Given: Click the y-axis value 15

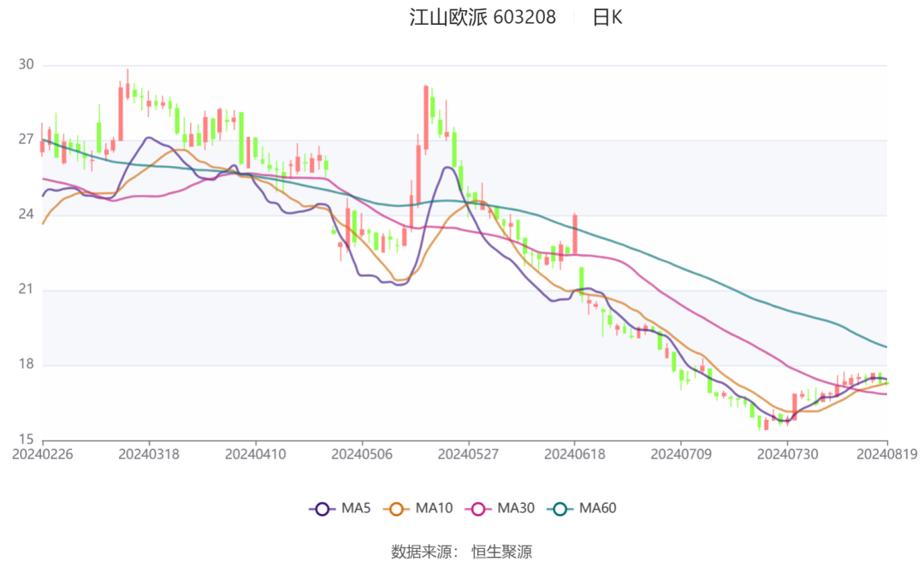Looking at the screenshot, I should click(x=26, y=440).
